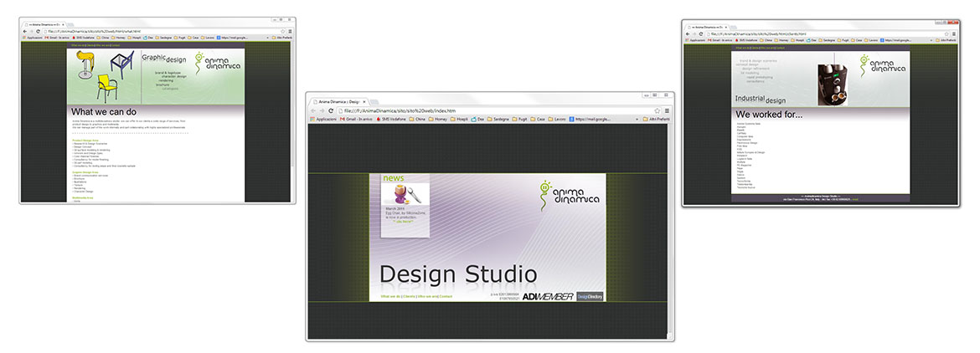Open Fugit bookmark folder in center window
Screen dimensions: 980x353
click(519, 119)
